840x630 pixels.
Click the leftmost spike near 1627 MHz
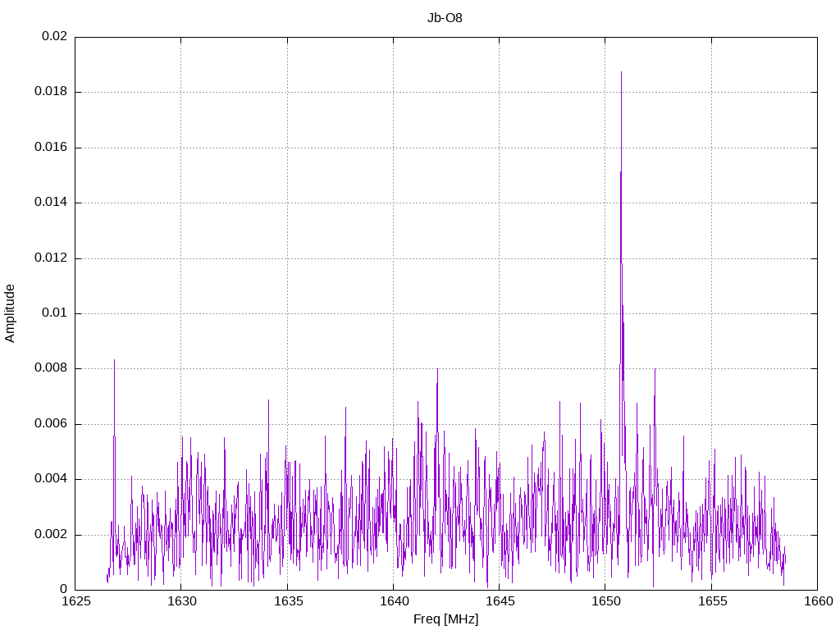(x=114, y=362)
